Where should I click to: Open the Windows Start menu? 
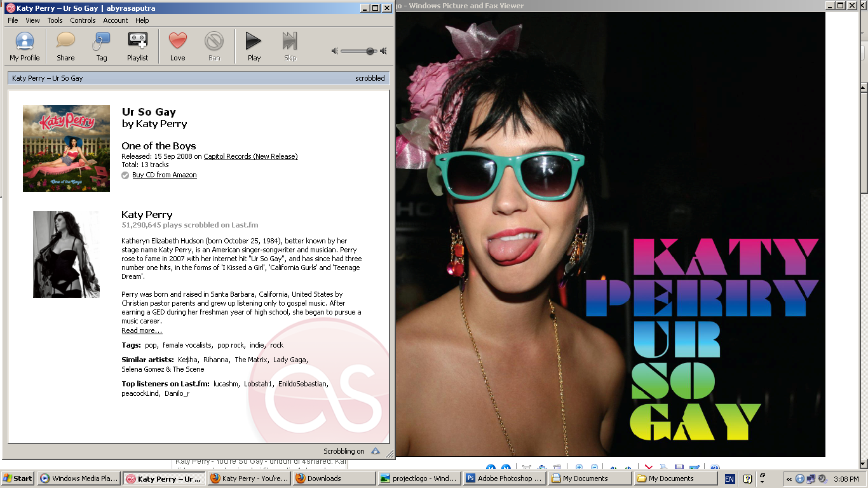[x=18, y=478]
